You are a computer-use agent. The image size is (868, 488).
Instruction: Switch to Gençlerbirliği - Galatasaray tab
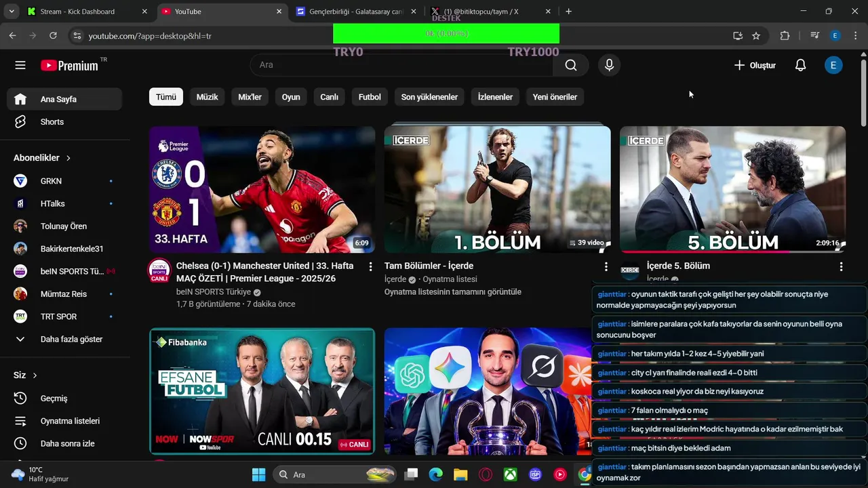tap(356, 12)
